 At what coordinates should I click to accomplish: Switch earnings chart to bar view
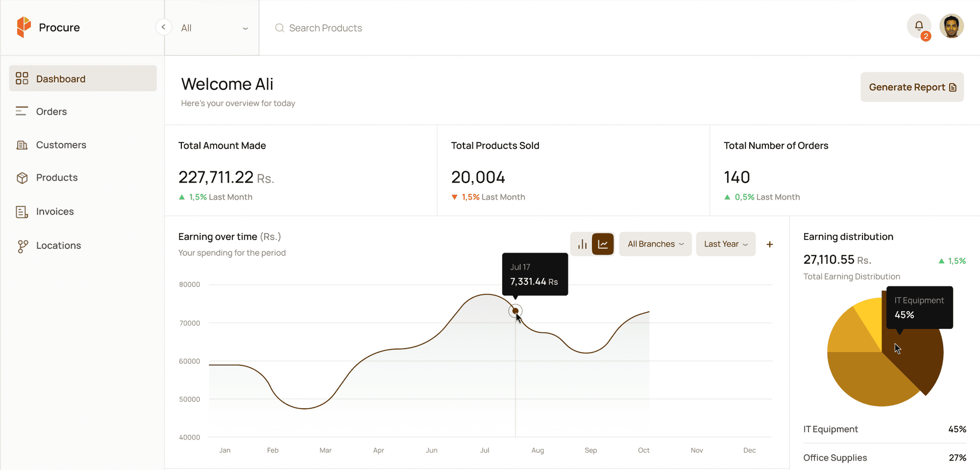click(582, 244)
